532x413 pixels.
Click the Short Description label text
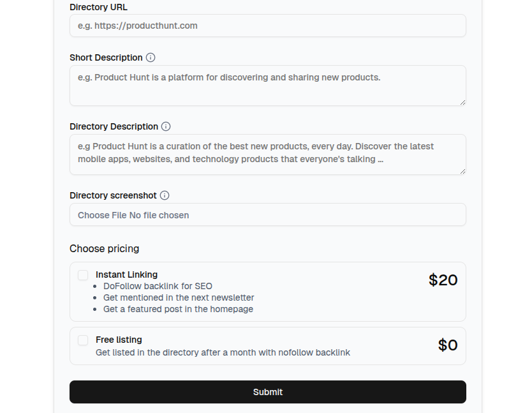(106, 57)
